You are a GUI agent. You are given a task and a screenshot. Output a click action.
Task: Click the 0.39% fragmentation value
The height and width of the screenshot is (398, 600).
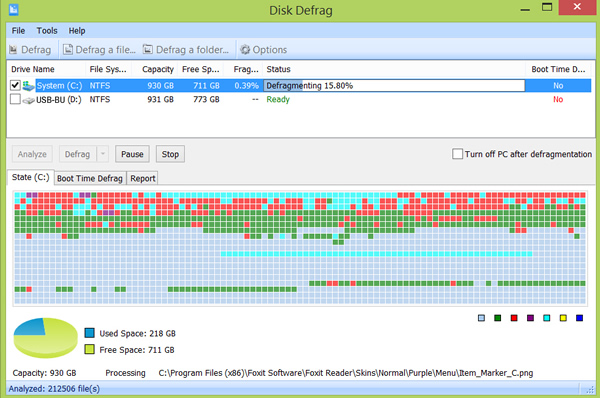(x=246, y=86)
